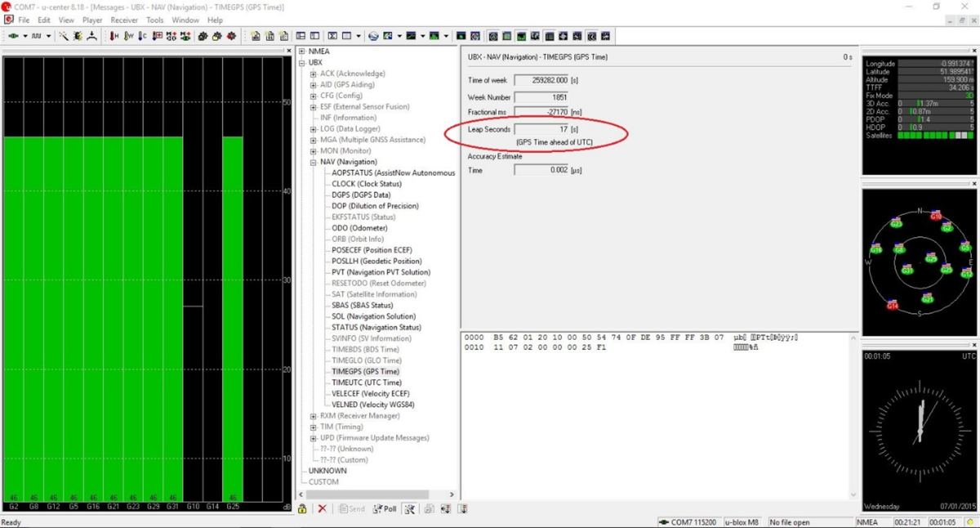Expand the TIM (Timing) node
This screenshot has height=528, width=980.
pyautogui.click(x=314, y=427)
